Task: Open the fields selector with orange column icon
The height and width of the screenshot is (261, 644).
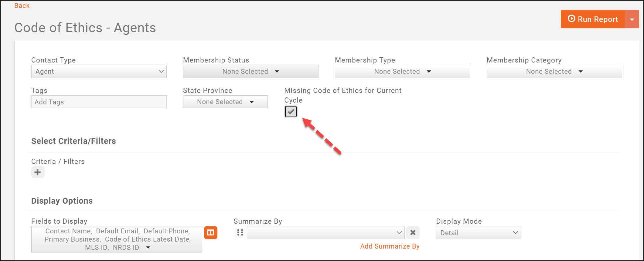Action: point(211,232)
